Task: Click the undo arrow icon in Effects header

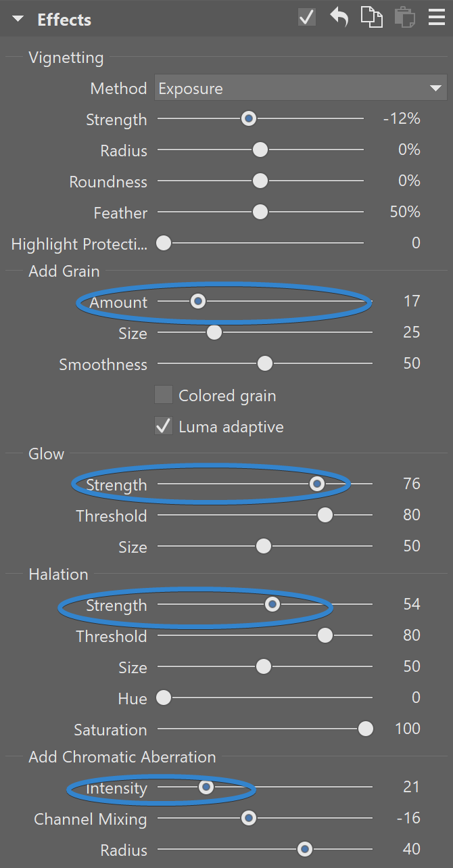Action: coord(339,18)
